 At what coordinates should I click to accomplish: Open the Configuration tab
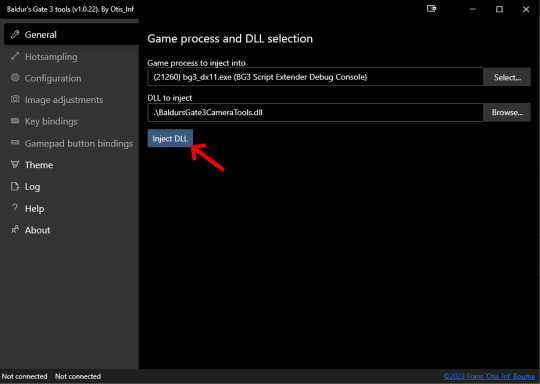71,78
